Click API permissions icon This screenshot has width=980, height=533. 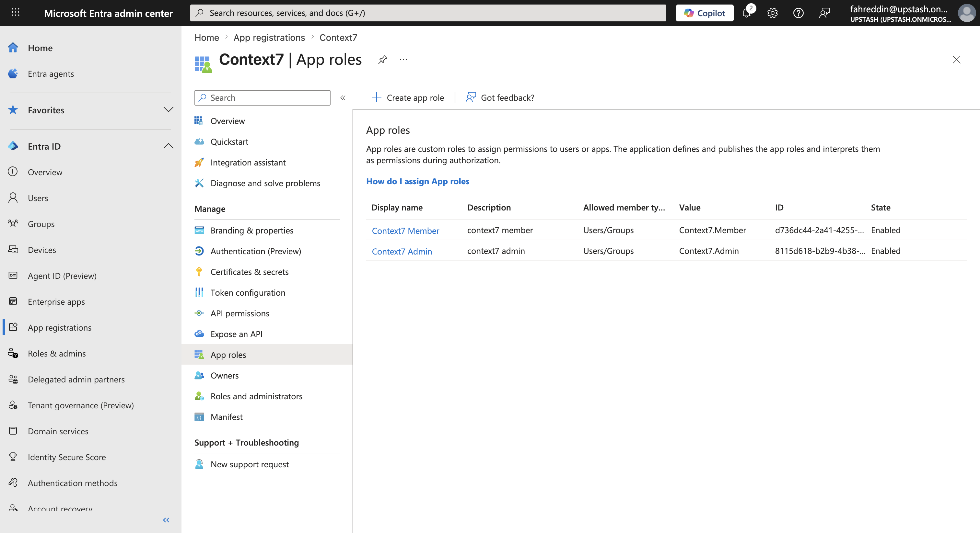(199, 313)
